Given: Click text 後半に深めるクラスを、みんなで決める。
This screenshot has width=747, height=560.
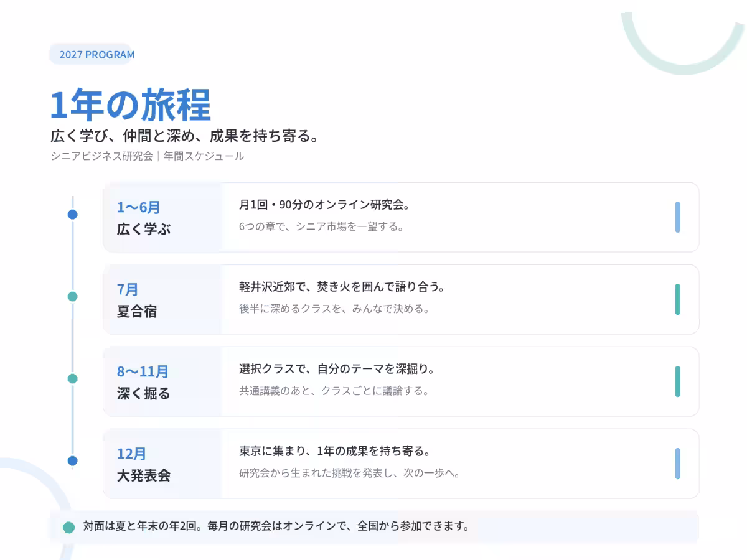Looking at the screenshot, I should click(x=334, y=309).
